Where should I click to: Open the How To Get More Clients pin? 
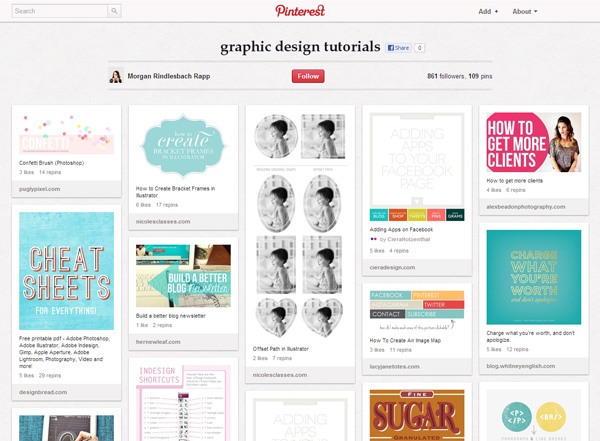(x=530, y=141)
